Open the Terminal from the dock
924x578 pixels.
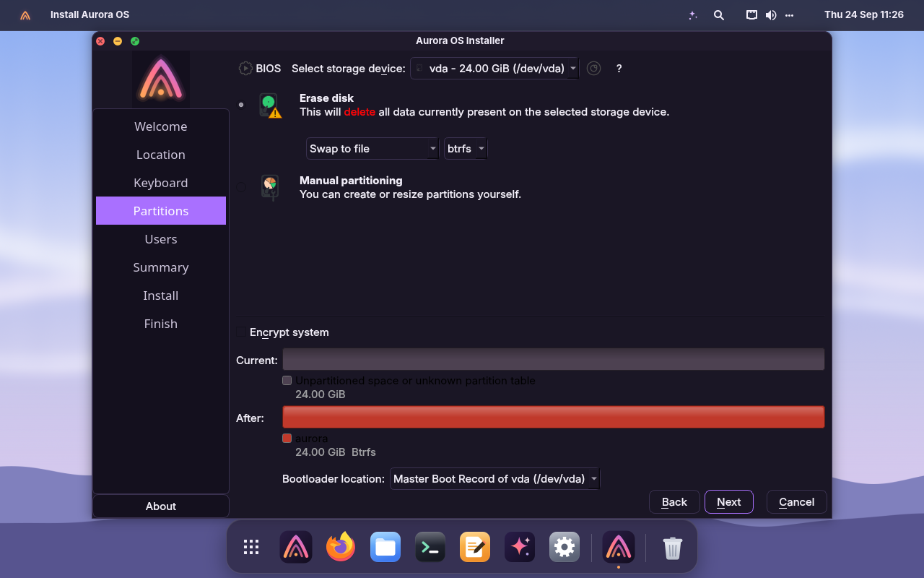point(430,547)
